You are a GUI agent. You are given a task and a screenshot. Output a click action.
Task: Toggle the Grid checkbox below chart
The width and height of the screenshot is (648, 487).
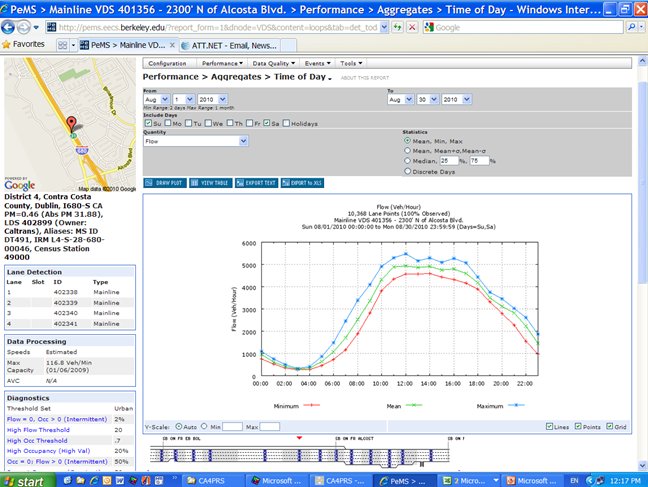[609, 427]
